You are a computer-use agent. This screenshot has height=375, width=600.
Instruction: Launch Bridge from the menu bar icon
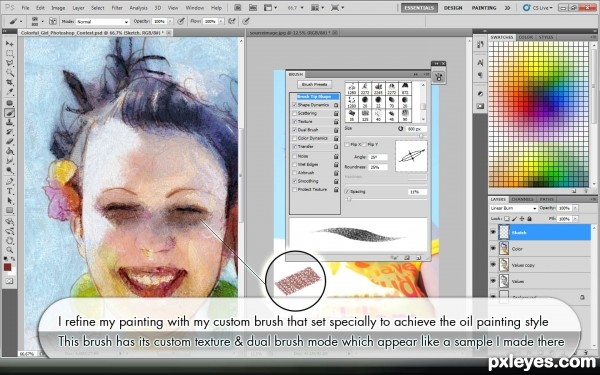(x=237, y=8)
